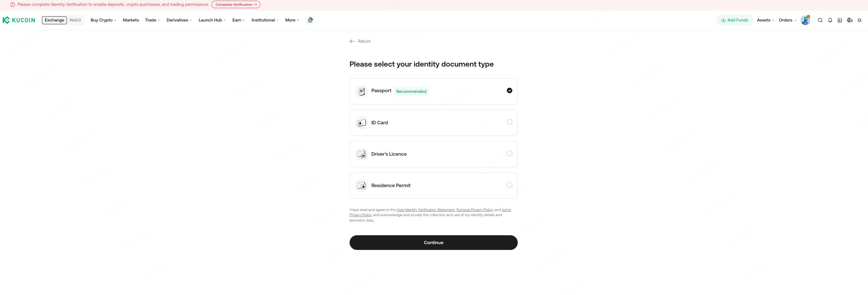The image size is (868, 295).
Task: Switch to the Web3 tab
Action: pyautogui.click(x=75, y=20)
